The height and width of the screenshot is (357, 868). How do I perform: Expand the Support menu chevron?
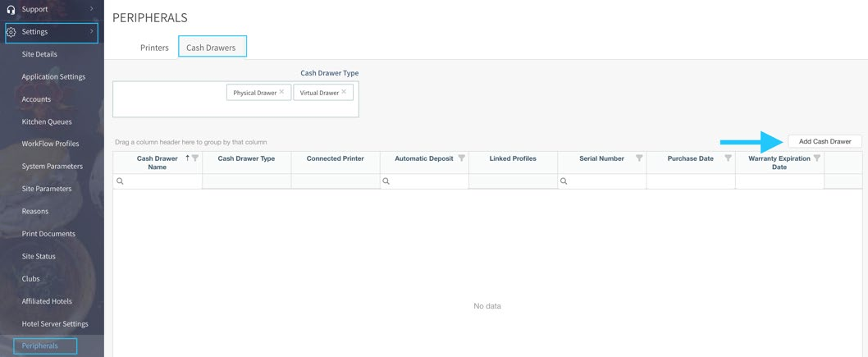pos(91,9)
